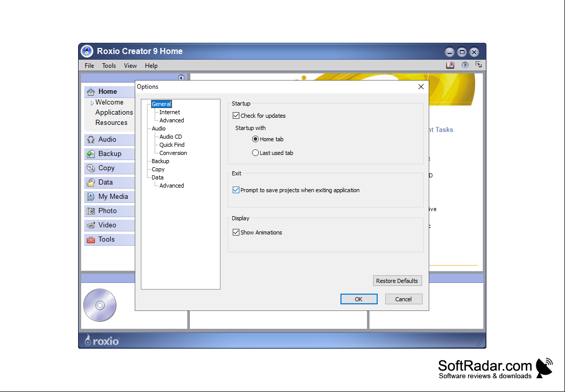
Task: Click the Photo camera icon in sidebar
Action: 91,211
